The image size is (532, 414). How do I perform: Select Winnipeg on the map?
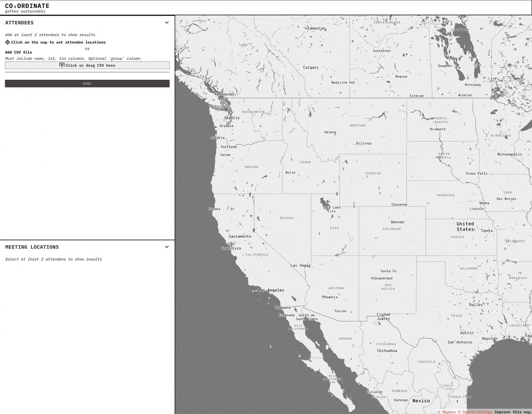pyautogui.click(x=473, y=85)
